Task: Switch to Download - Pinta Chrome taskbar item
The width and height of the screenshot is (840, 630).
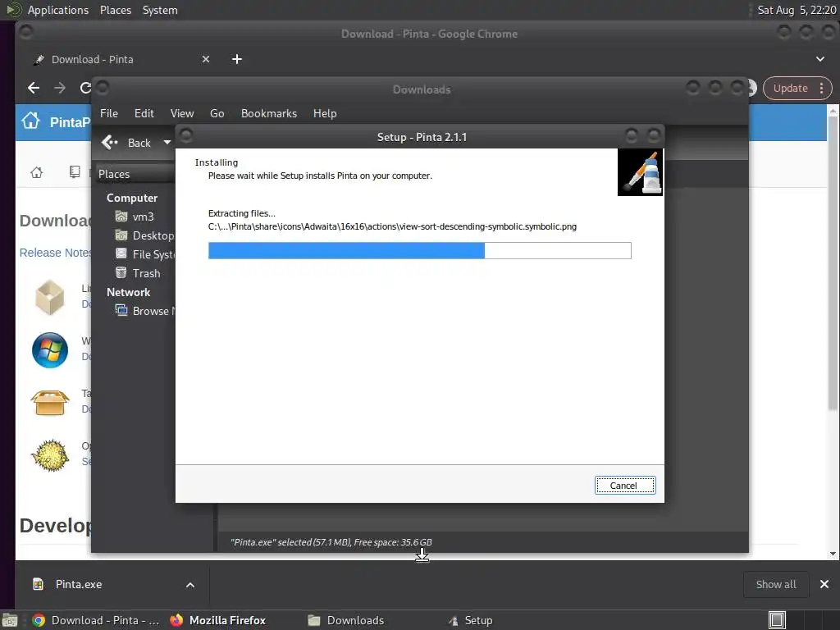Action: click(x=97, y=620)
